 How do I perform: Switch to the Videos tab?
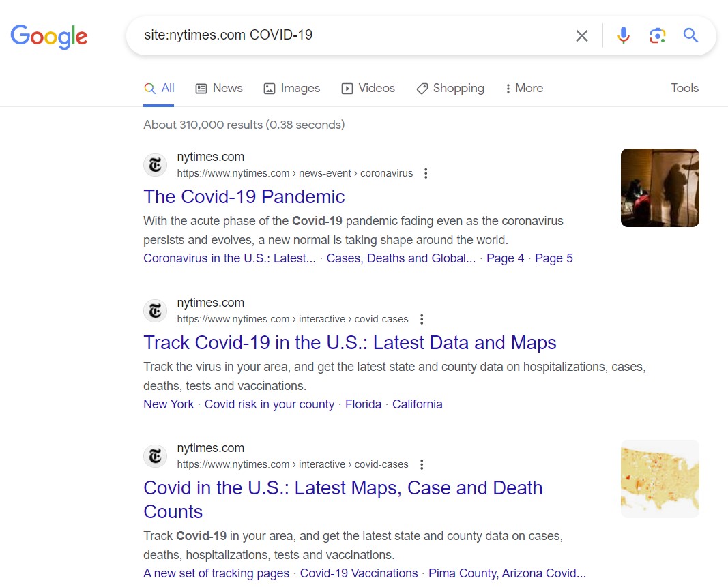368,88
